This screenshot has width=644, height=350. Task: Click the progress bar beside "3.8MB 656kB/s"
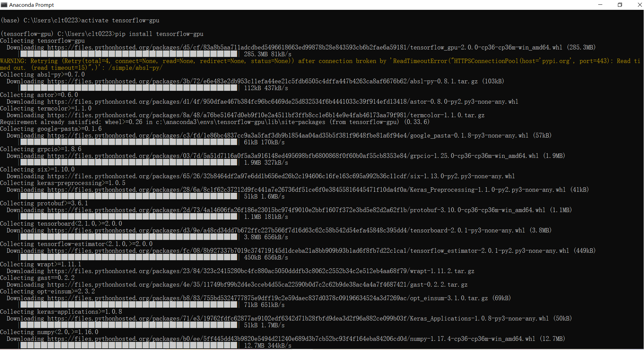[129, 237]
